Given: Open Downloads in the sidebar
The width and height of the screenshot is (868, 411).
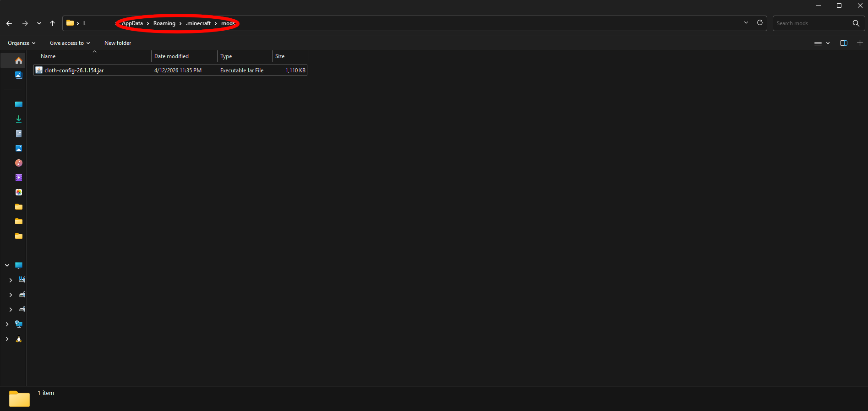Looking at the screenshot, I should tap(18, 119).
